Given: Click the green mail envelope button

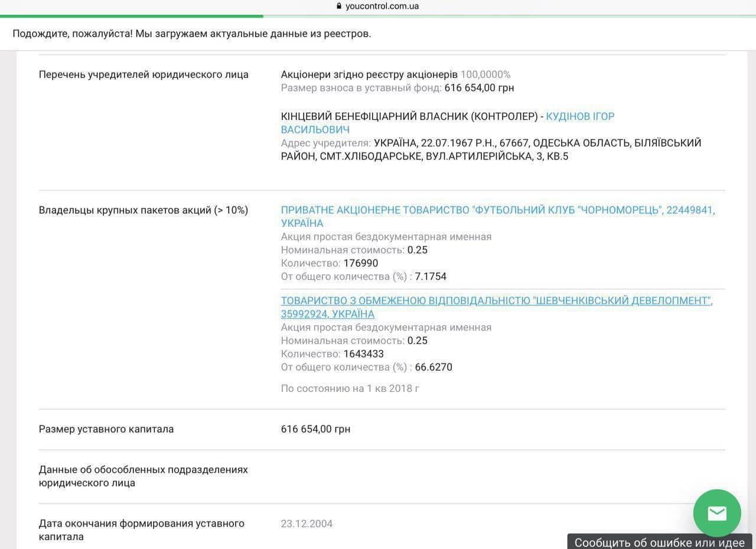Looking at the screenshot, I should click(717, 513).
